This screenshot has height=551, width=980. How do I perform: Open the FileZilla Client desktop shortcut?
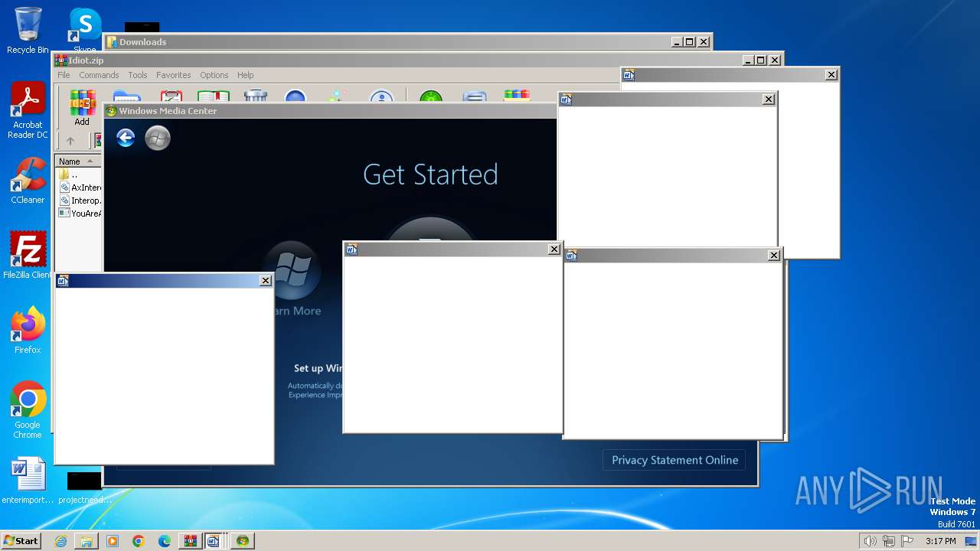coord(28,256)
